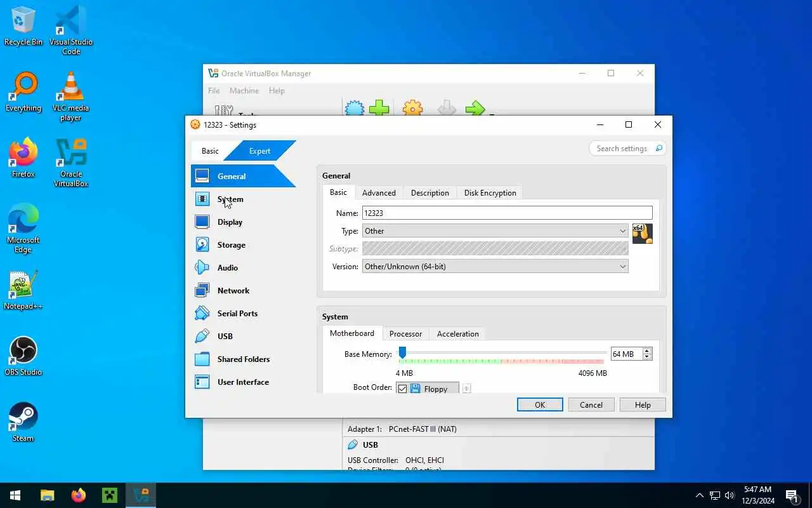
Task: Toggle the Floppy boot order checkbox
Action: pos(402,389)
